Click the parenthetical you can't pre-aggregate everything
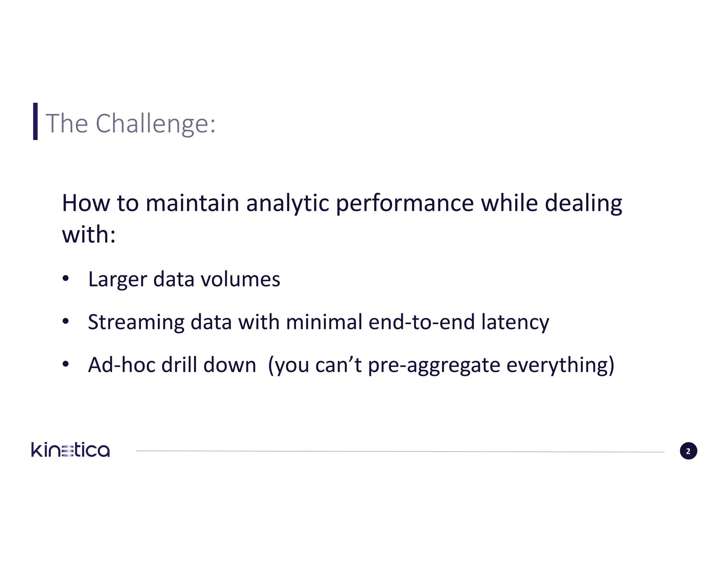 pyautogui.click(x=441, y=366)
